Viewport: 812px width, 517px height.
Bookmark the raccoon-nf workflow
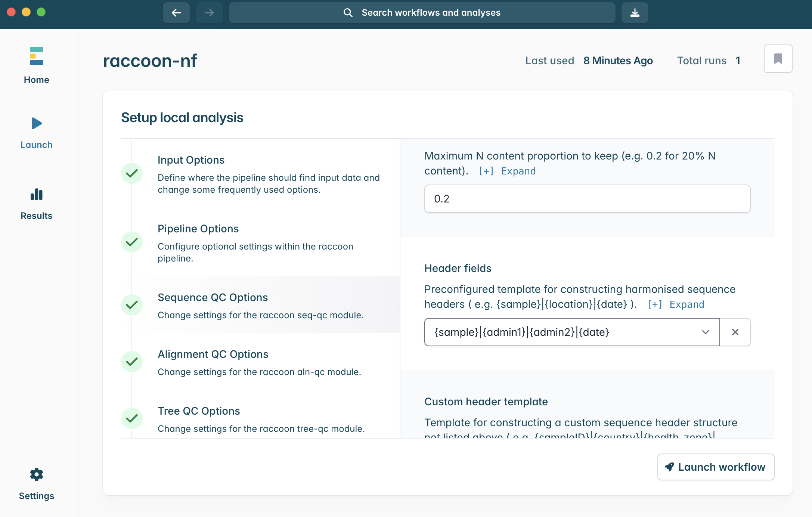(778, 59)
